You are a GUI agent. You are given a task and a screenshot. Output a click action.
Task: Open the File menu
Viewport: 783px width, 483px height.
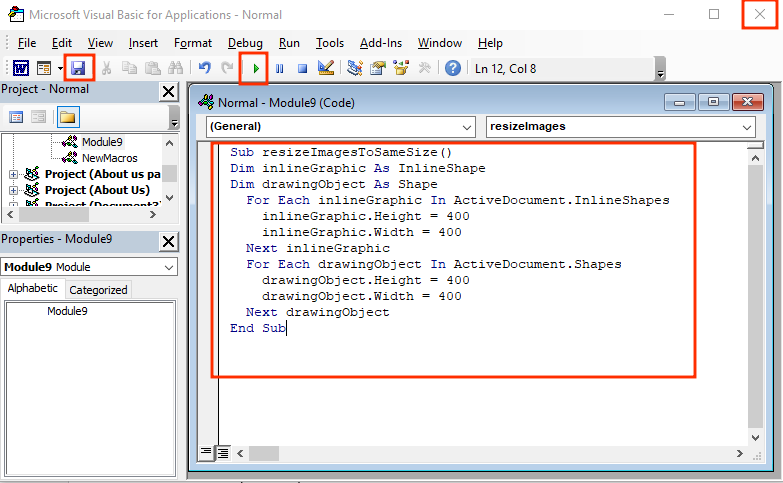coord(27,43)
